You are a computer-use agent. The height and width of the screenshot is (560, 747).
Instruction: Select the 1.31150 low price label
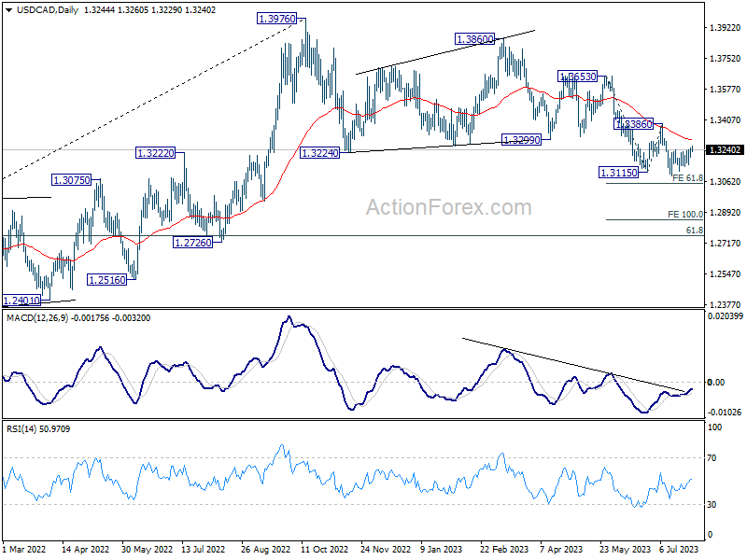(619, 173)
